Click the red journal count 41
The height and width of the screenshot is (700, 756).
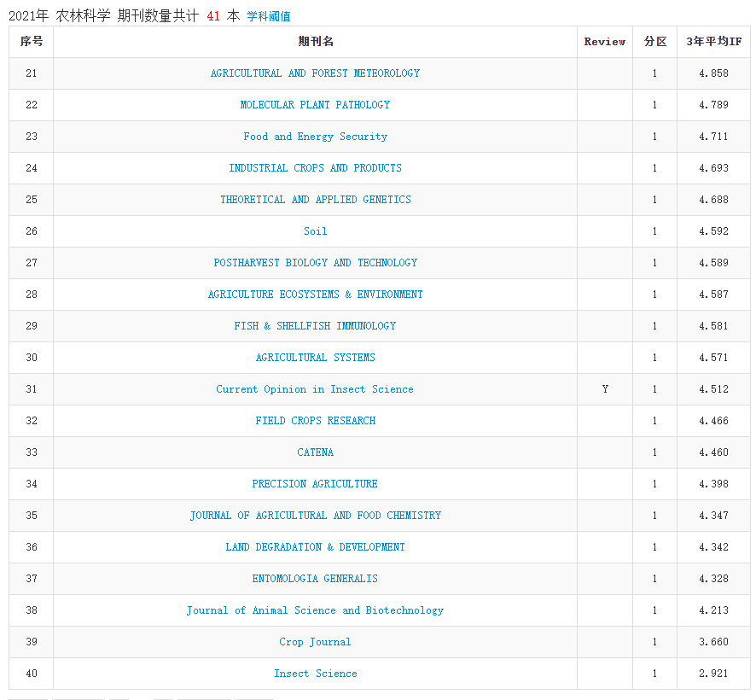213,16
